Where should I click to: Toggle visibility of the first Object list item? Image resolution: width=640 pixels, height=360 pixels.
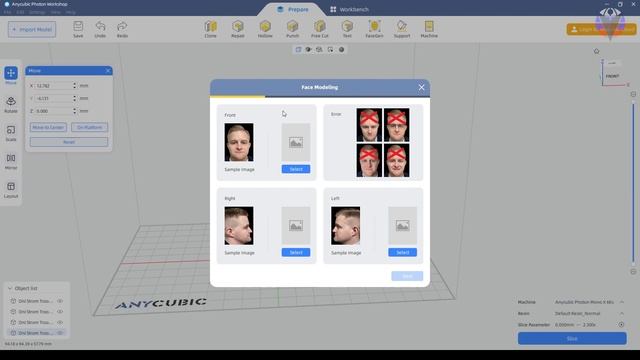coord(60,301)
